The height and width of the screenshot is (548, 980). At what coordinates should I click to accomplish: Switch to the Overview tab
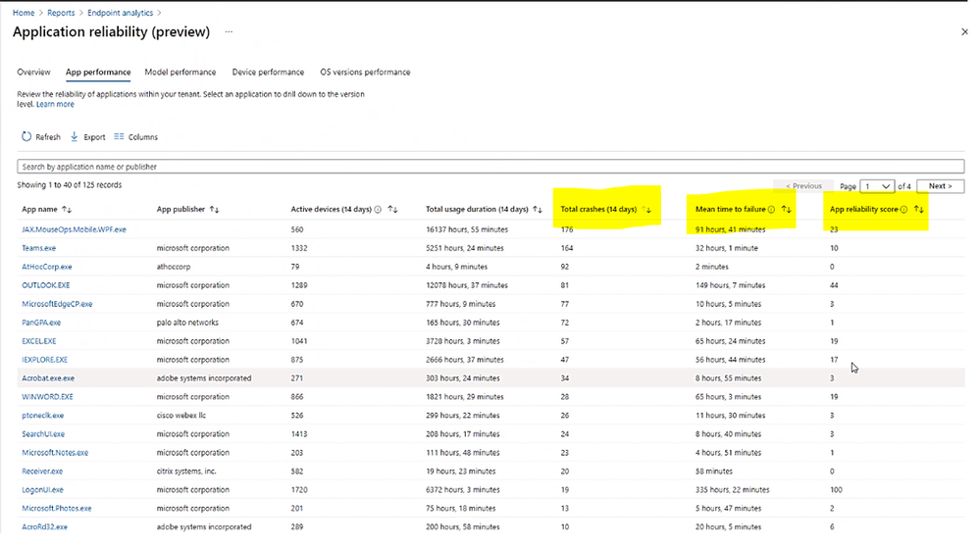tap(33, 72)
